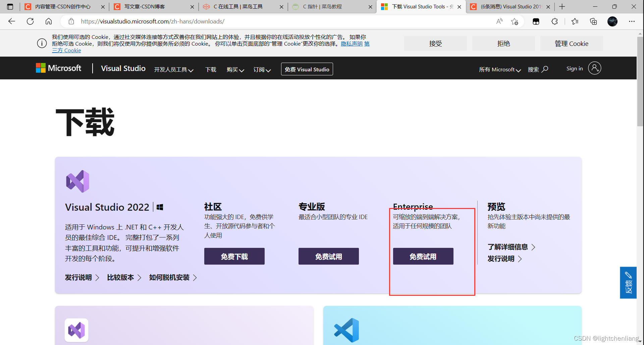Click 拒绝 cookie button
The image size is (644, 345).
tap(503, 44)
